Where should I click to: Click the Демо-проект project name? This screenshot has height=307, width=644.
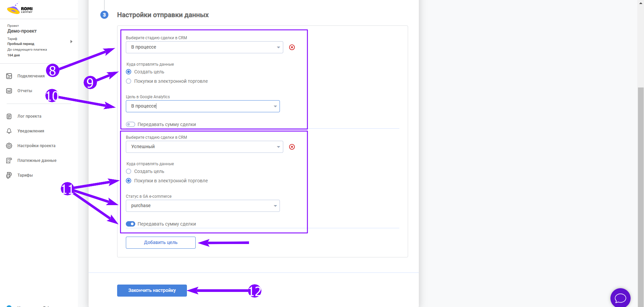(x=22, y=31)
